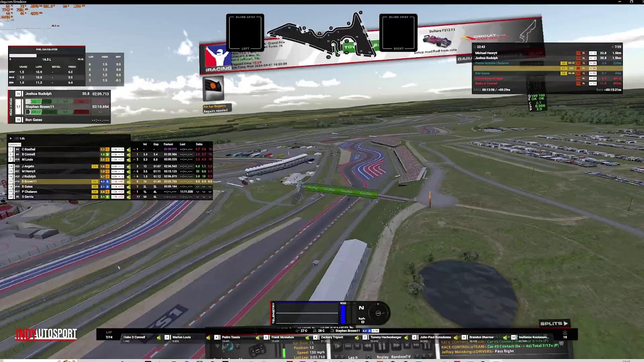This screenshot has width=644, height=362.
Task: Click the blue telemetry level bar
Action: tap(343, 314)
